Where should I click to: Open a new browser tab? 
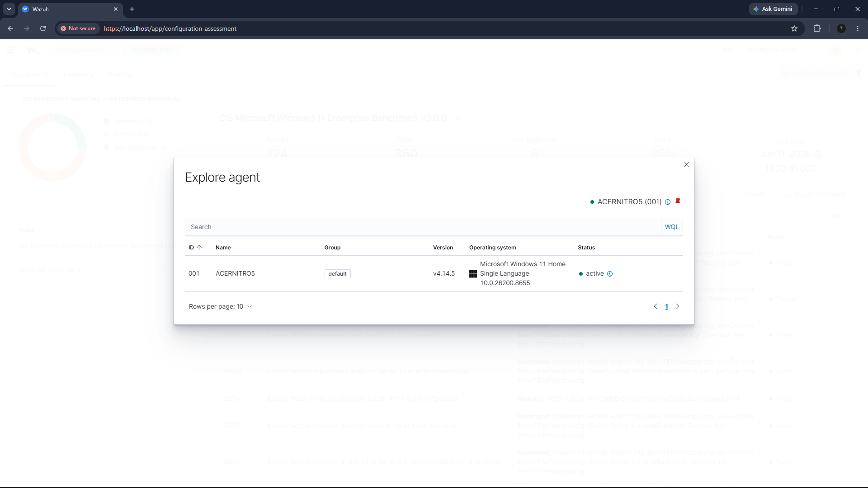coord(132,9)
